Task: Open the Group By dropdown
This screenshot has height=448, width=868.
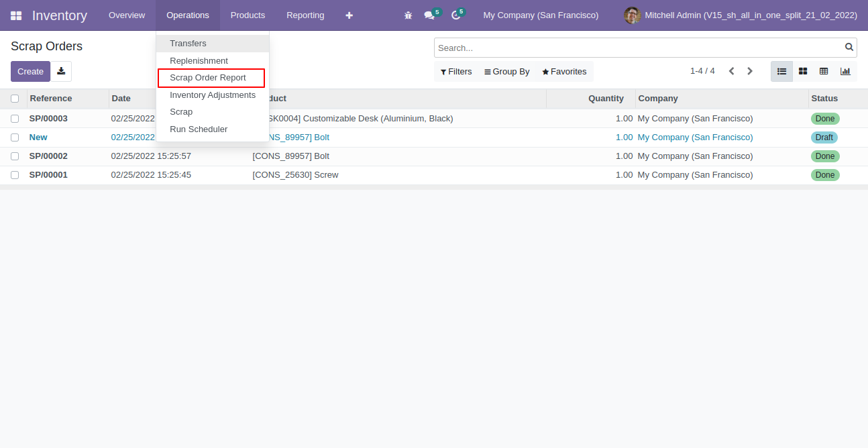Action: 507,72
